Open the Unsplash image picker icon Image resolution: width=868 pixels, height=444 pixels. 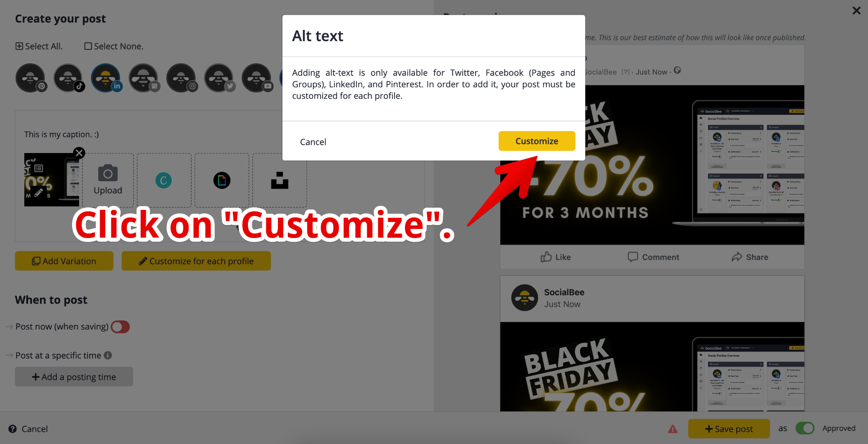coord(280,180)
